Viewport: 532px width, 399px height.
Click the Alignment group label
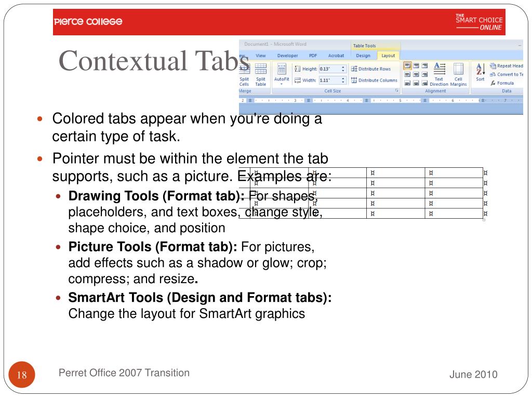pos(435,91)
